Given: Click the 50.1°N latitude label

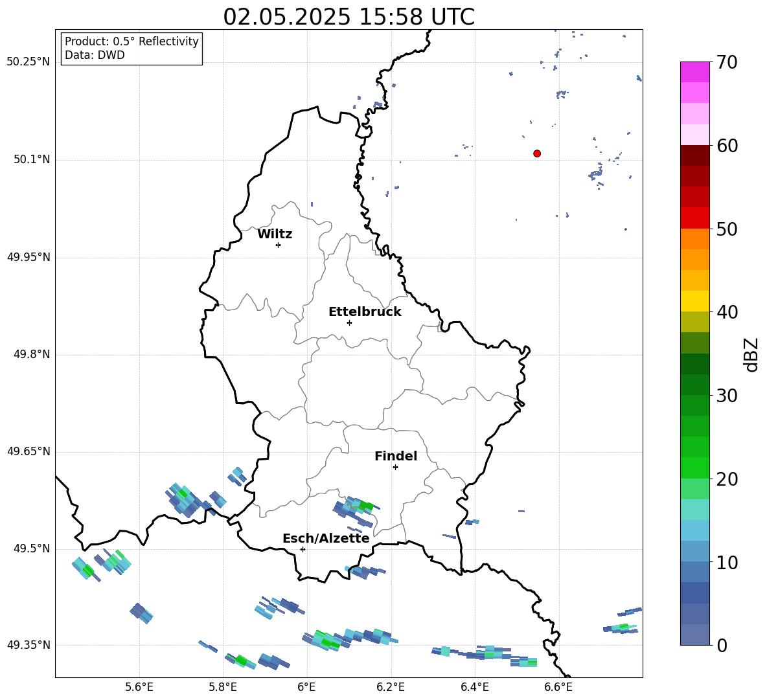Looking at the screenshot, I should [x=32, y=160].
